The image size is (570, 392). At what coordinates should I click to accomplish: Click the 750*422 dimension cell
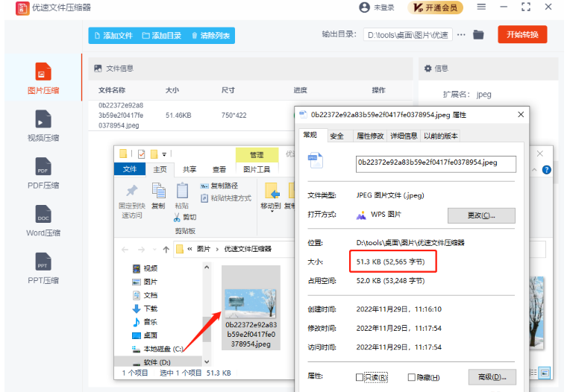(x=234, y=116)
